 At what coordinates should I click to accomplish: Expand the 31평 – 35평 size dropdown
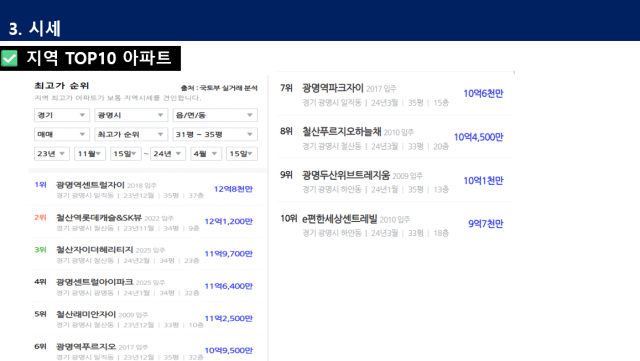215,134
